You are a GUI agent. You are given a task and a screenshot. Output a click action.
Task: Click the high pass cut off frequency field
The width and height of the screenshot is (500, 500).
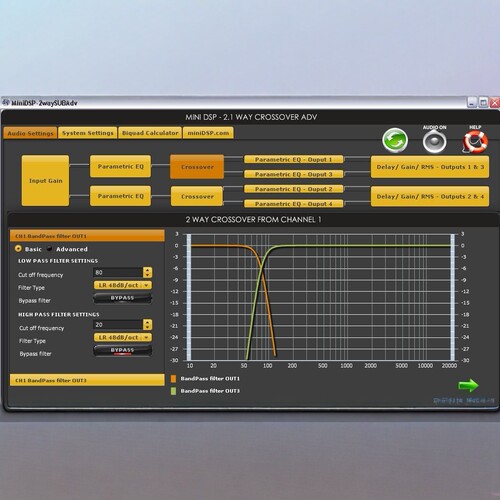pos(118,325)
